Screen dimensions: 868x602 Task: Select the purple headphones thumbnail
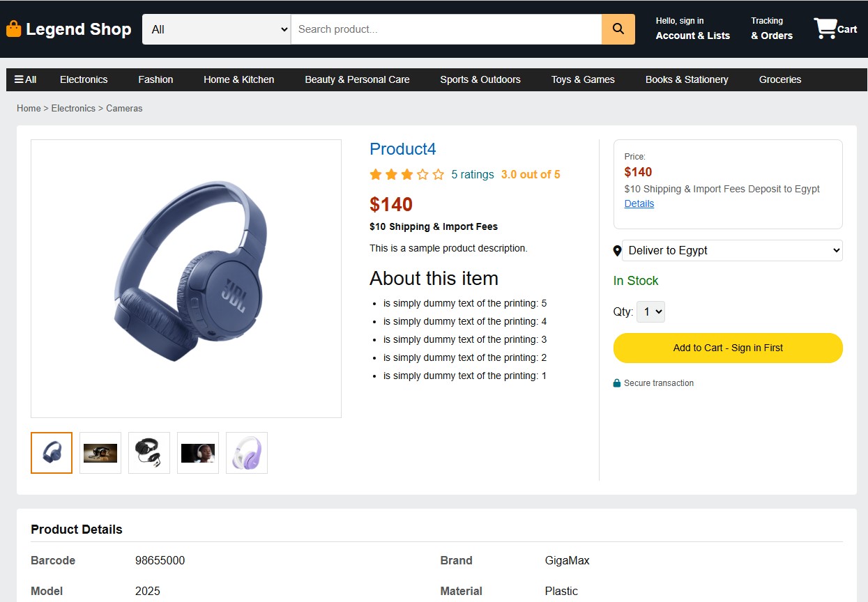tap(247, 453)
